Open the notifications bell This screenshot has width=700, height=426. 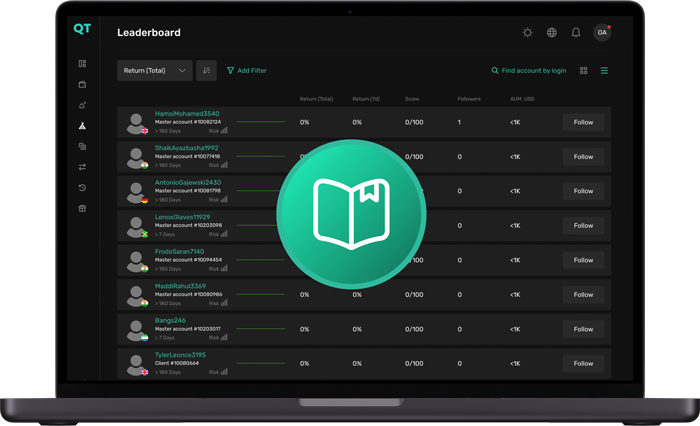coord(576,33)
